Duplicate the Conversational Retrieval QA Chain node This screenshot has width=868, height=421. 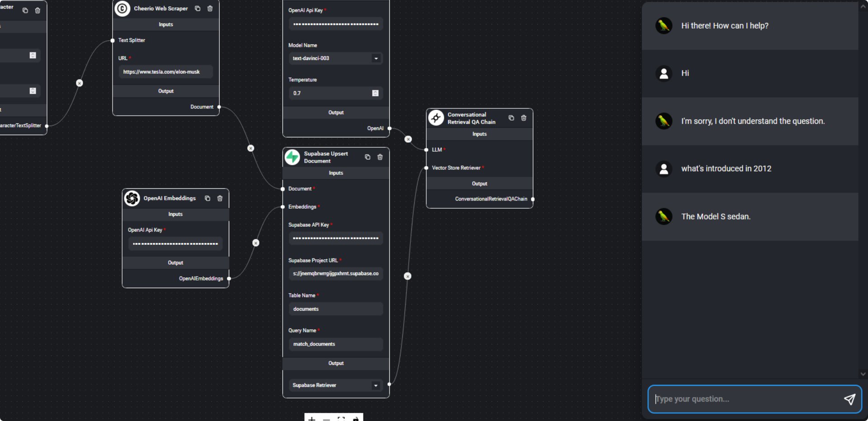coord(511,118)
